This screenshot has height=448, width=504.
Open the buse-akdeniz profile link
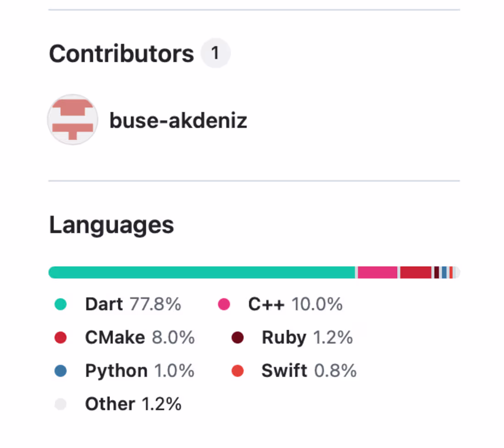[x=178, y=120]
